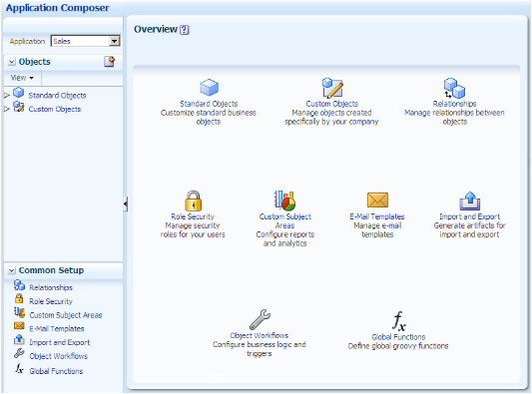Click the Standard Objects cube icon in Overview
The width and height of the screenshot is (532, 394).
tap(209, 87)
